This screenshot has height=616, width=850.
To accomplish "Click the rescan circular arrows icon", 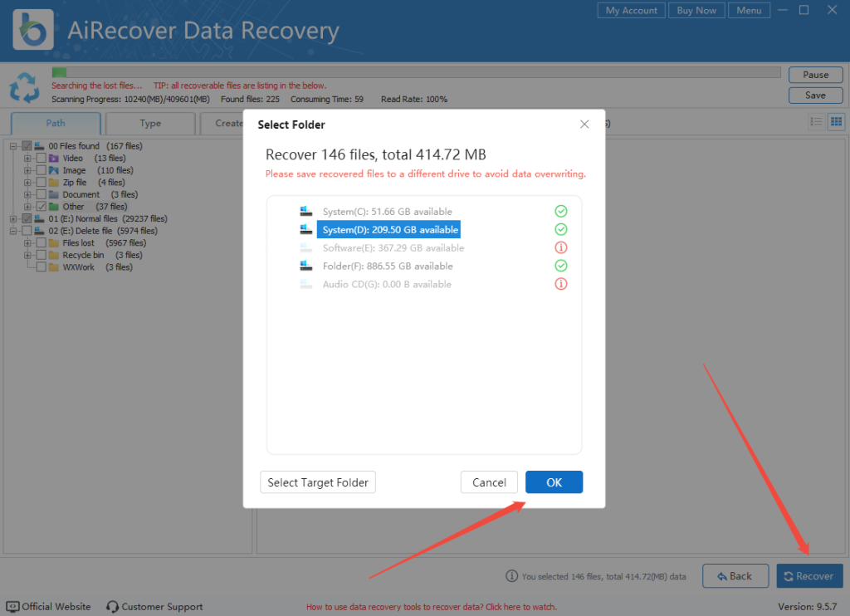I will (23, 86).
